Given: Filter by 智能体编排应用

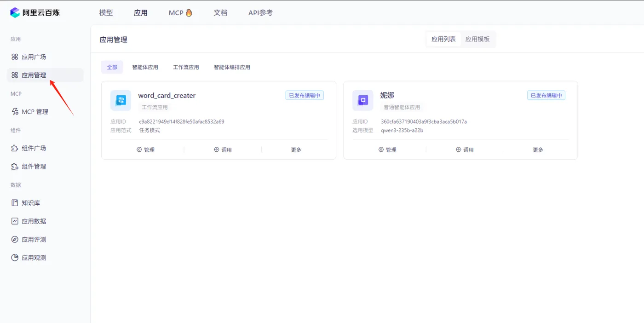Looking at the screenshot, I should coord(232,67).
